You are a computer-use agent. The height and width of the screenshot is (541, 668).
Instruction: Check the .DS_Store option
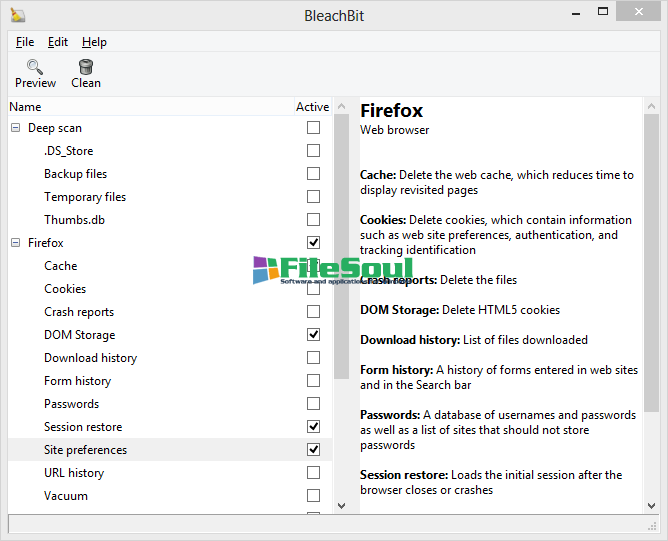coord(313,150)
